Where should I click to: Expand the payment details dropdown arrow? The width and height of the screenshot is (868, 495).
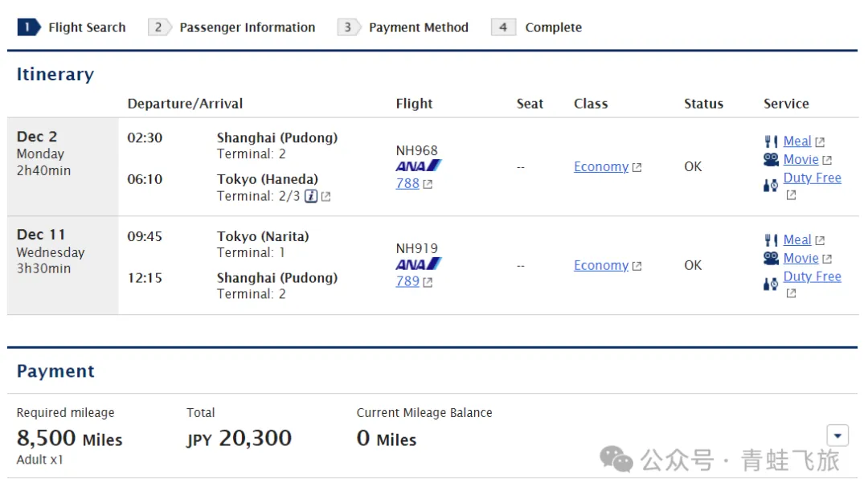coord(837,436)
